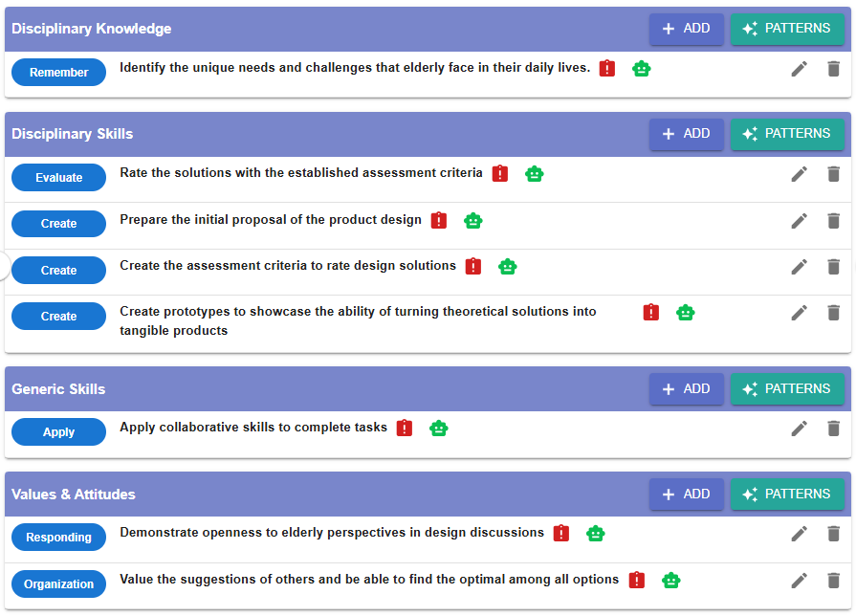This screenshot has height=616, width=856.
Task: Delete the 'Apply collaborative skills' outcome
Action: [x=833, y=429]
